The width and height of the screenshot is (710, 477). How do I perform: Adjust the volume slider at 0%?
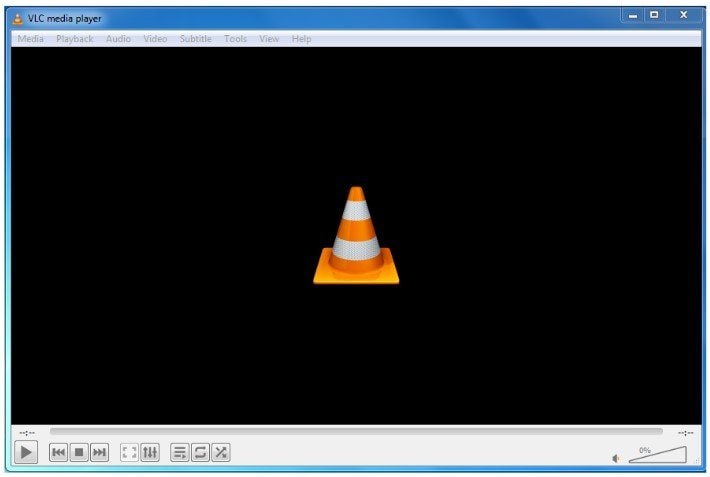click(x=657, y=455)
